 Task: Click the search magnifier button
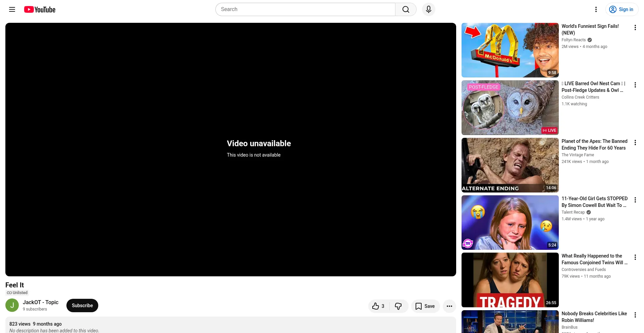click(406, 9)
